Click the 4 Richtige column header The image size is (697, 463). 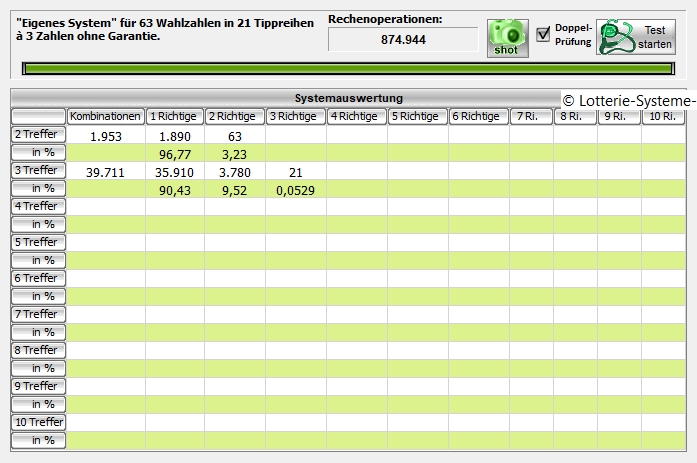[357, 116]
